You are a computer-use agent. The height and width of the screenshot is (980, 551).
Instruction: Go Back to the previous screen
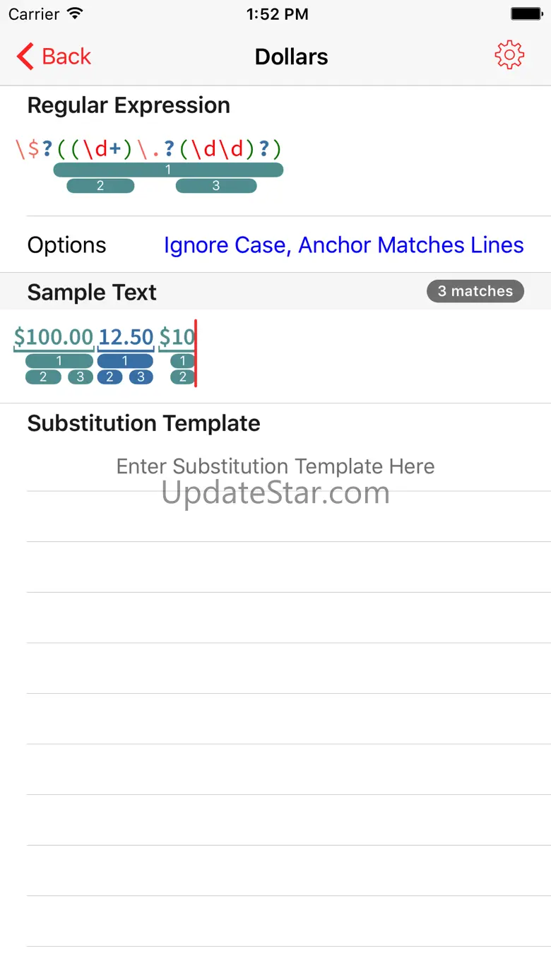(54, 56)
